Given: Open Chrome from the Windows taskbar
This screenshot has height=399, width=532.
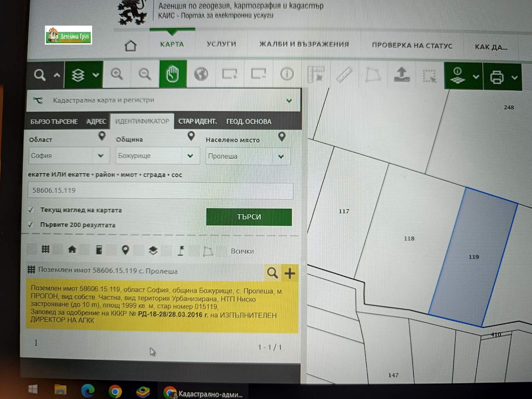Looking at the screenshot, I should click(115, 392).
